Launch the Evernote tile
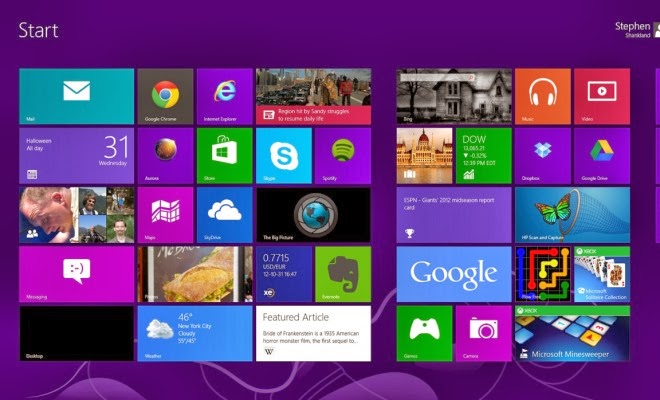The image size is (660, 400). [x=343, y=274]
